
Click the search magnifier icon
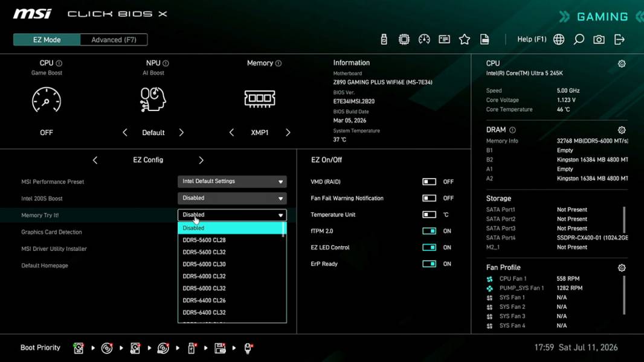click(579, 39)
